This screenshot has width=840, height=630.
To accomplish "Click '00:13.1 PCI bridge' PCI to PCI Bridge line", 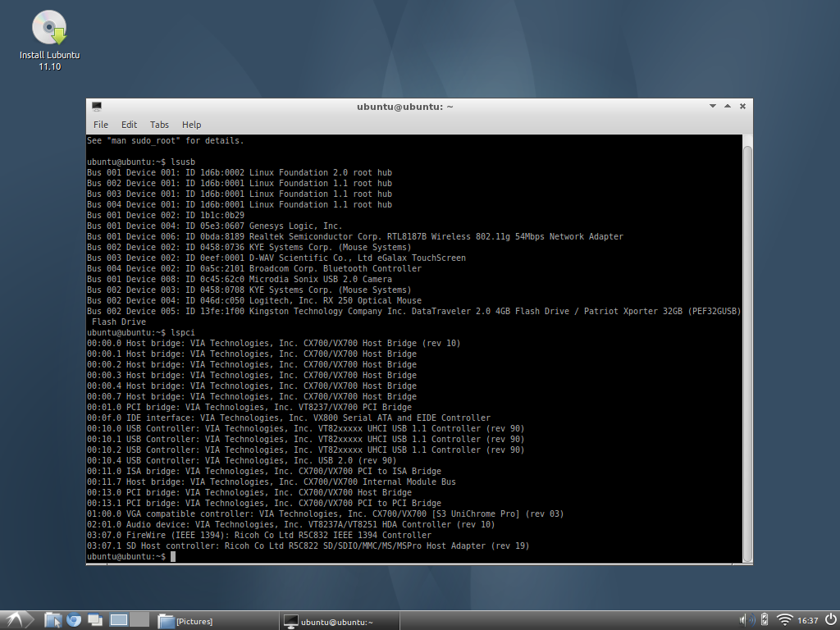I will click(x=264, y=503).
